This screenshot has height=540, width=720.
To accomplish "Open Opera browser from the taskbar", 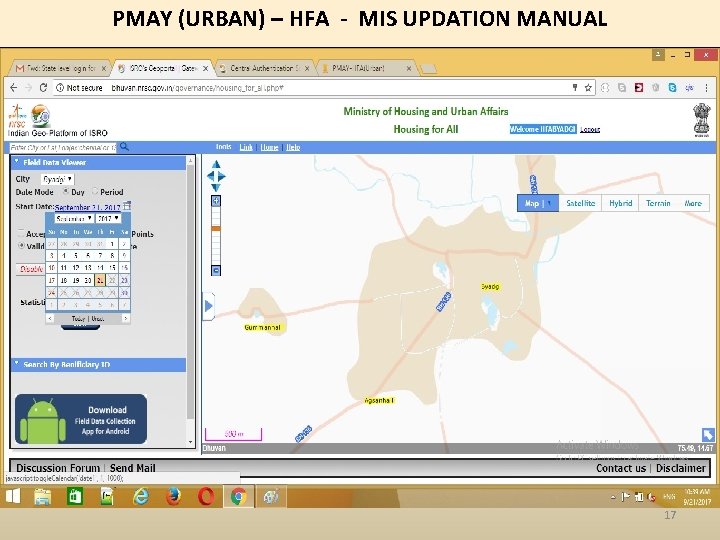I will click(x=206, y=497).
